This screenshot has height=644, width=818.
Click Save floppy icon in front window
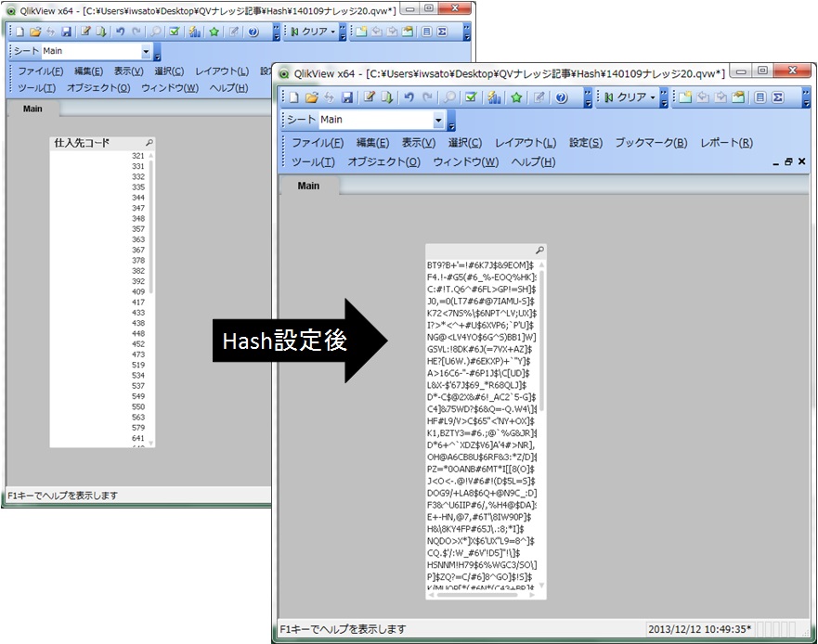pyautogui.click(x=347, y=97)
